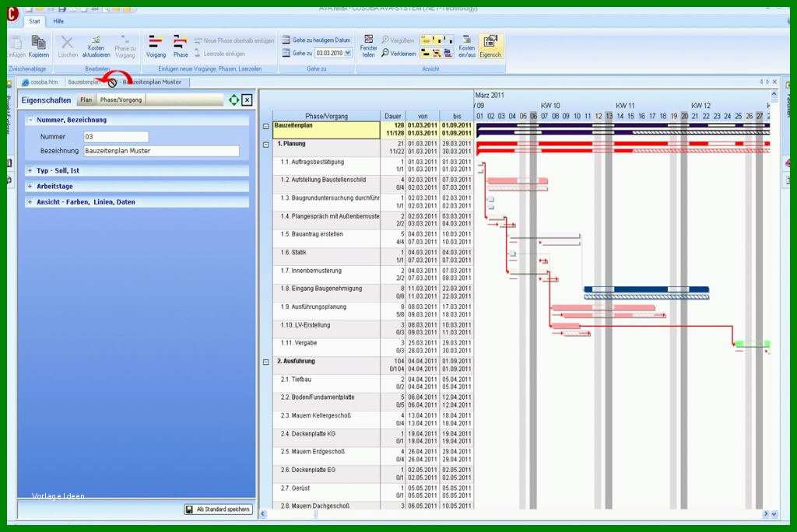Toggle bottom-right view icon in Ansicht grid
The width and height of the screenshot is (797, 532).
click(x=448, y=53)
